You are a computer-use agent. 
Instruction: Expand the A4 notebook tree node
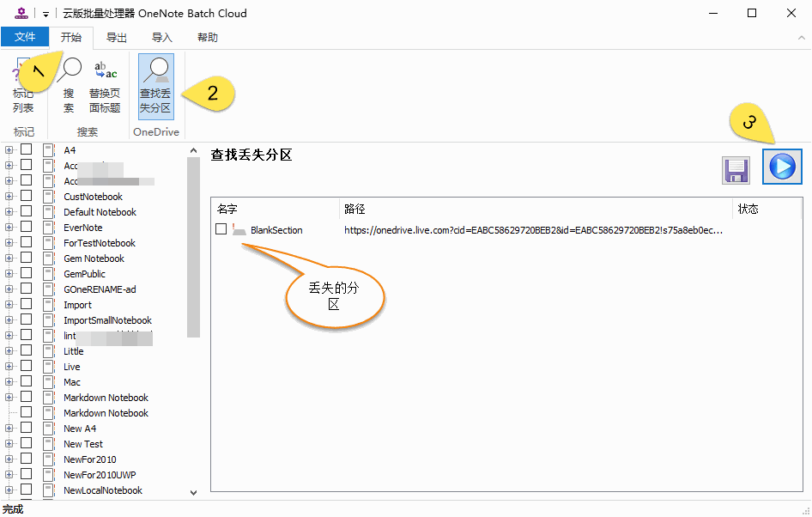[9, 150]
